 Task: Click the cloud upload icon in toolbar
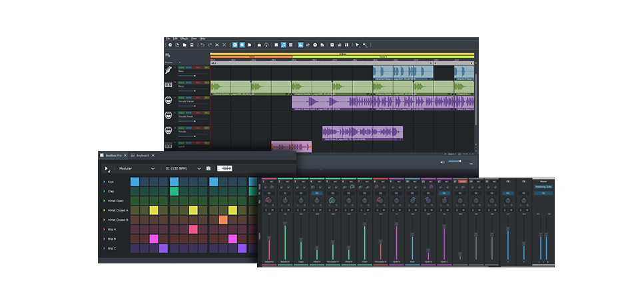click(266, 45)
